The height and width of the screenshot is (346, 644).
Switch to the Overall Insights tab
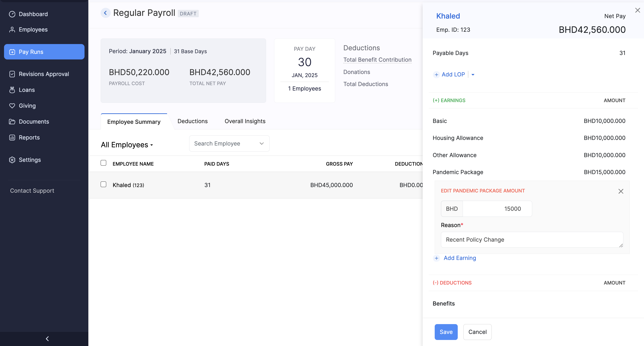tap(245, 121)
